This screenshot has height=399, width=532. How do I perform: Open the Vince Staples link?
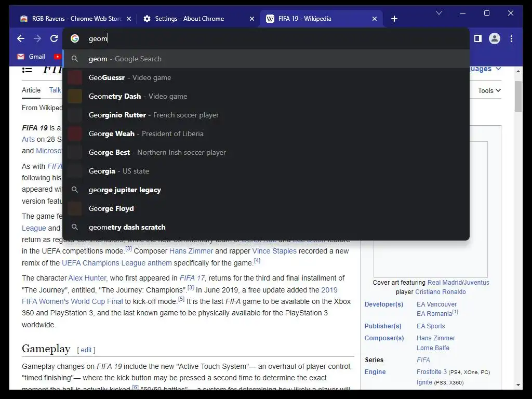(274, 251)
